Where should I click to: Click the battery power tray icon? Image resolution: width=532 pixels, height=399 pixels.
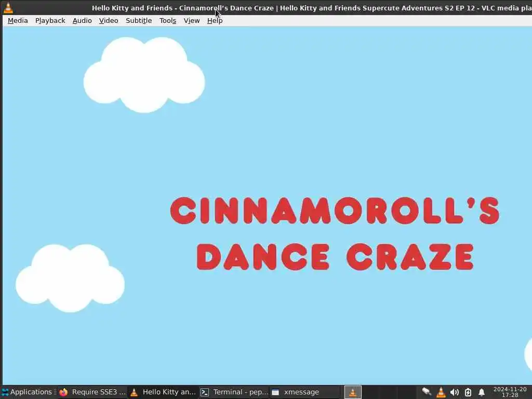[468, 392]
